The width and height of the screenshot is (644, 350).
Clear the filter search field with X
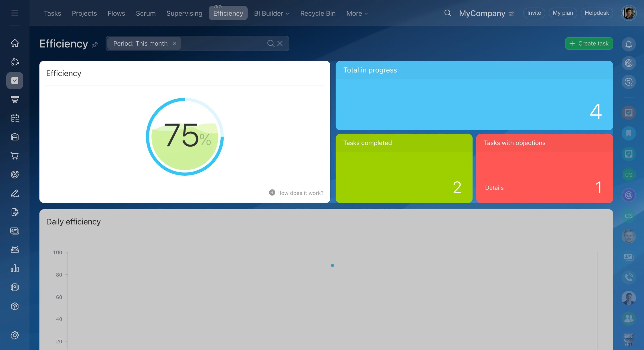(x=280, y=44)
